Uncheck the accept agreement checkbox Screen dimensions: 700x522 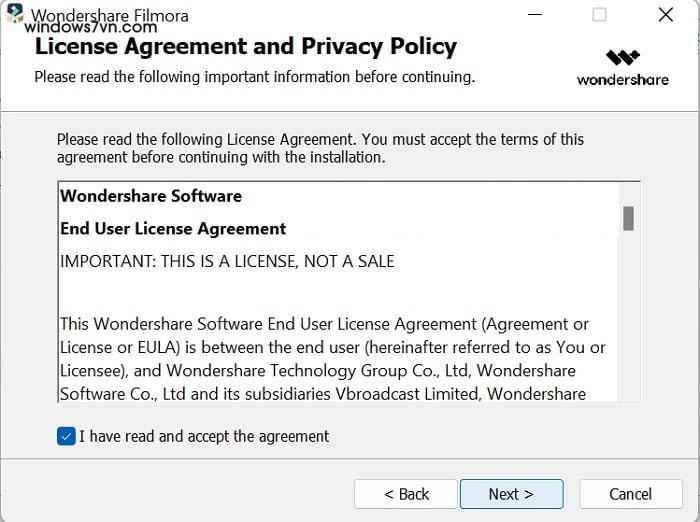(67, 436)
